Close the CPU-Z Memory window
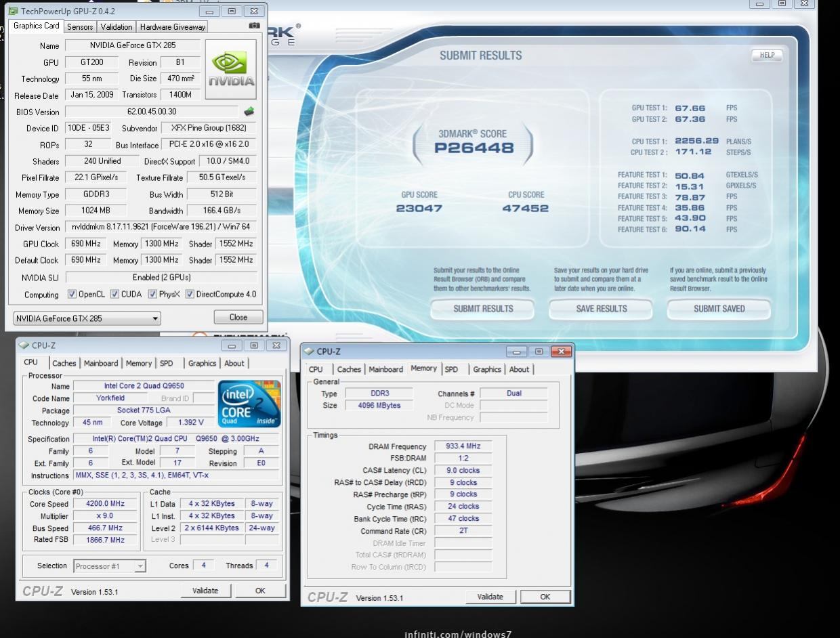The height and width of the screenshot is (638, 840). pyautogui.click(x=561, y=352)
